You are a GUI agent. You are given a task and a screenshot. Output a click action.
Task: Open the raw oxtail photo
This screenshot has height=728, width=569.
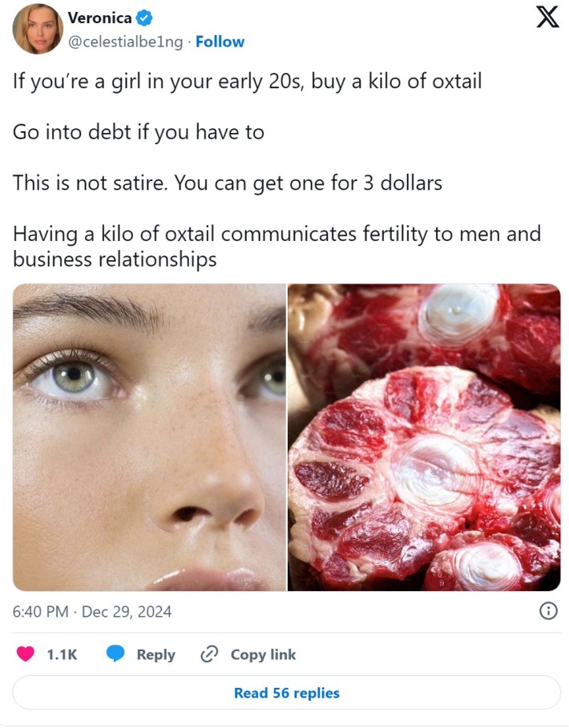click(424, 437)
